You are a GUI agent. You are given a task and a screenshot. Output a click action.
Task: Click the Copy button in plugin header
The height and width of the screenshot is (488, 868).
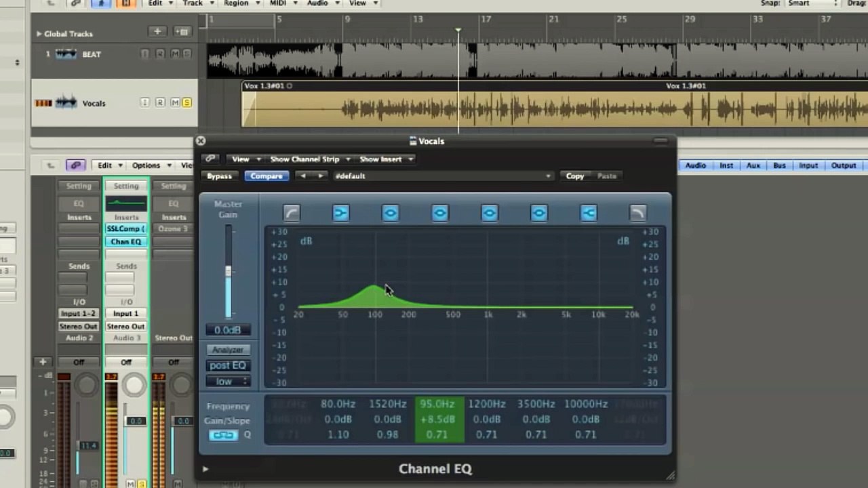(x=575, y=176)
